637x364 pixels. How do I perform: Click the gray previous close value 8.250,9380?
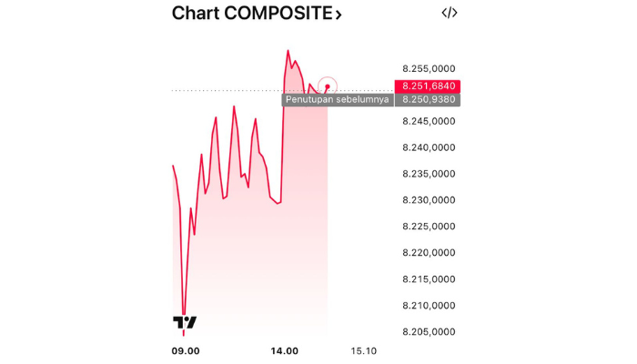[x=428, y=99]
